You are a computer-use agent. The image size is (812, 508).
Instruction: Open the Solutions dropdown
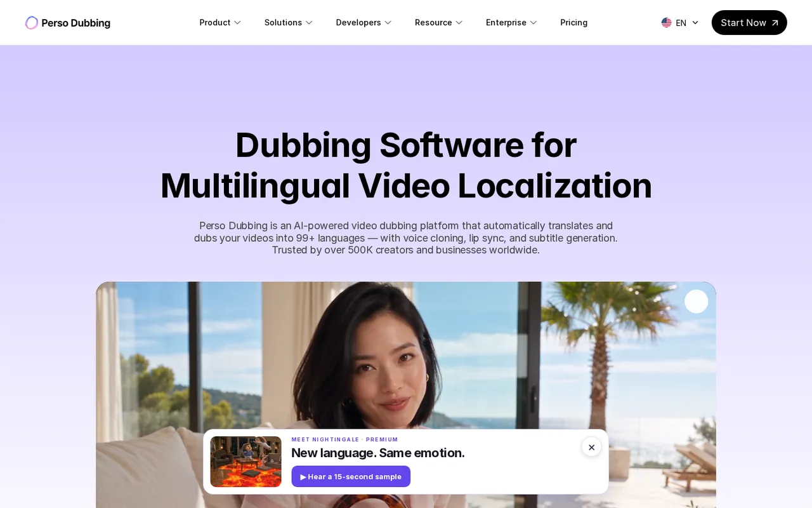tap(289, 23)
